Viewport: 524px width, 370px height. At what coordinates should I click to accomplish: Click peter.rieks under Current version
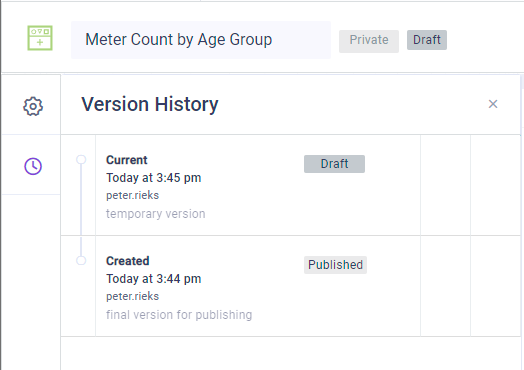pos(132,196)
